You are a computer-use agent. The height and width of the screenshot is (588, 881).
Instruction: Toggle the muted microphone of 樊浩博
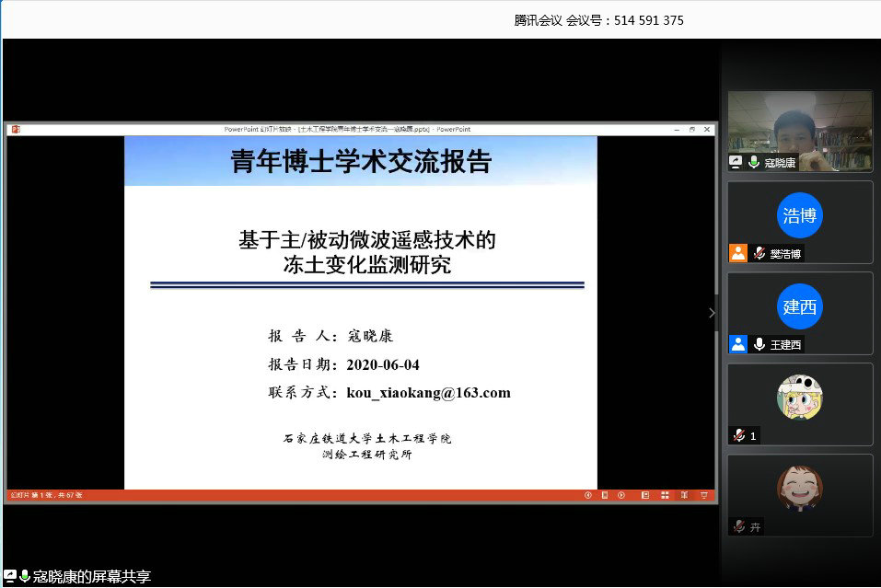[x=759, y=253]
